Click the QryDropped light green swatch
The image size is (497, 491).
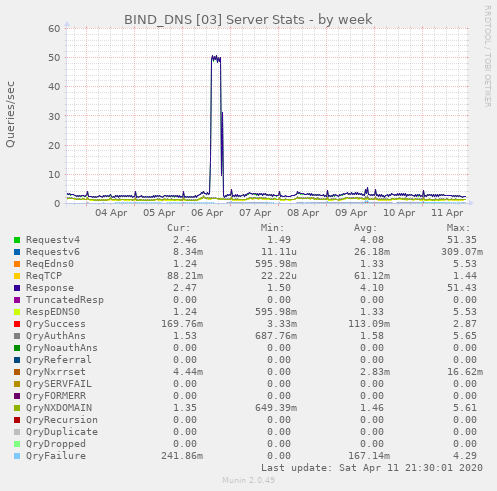pos(17,444)
